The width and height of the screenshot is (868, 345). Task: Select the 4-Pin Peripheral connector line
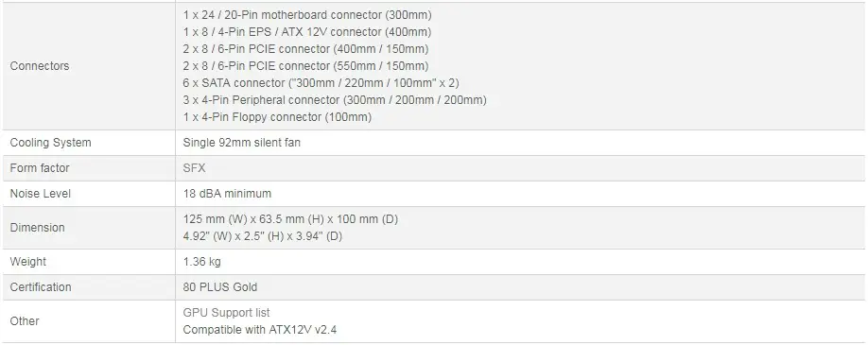[335, 100]
